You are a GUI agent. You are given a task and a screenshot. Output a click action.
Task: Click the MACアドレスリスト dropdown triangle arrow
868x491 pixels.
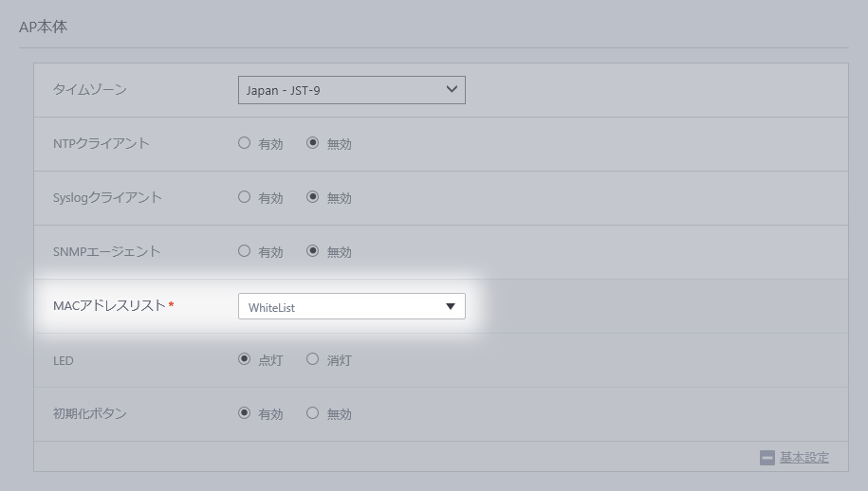point(451,306)
